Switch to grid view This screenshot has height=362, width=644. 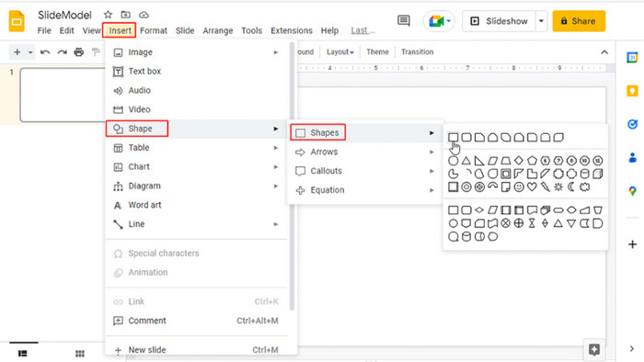click(x=80, y=354)
